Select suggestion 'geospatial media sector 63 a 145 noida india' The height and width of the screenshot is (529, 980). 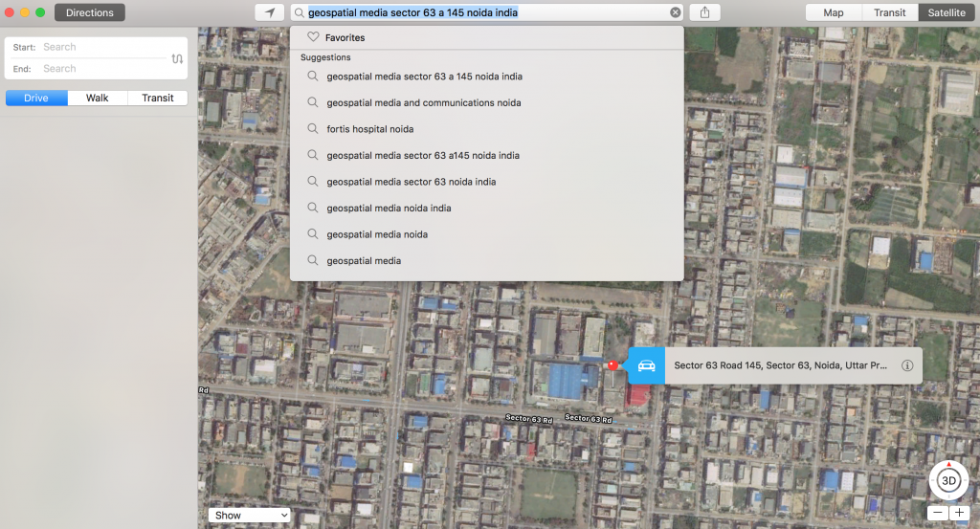click(x=486, y=77)
